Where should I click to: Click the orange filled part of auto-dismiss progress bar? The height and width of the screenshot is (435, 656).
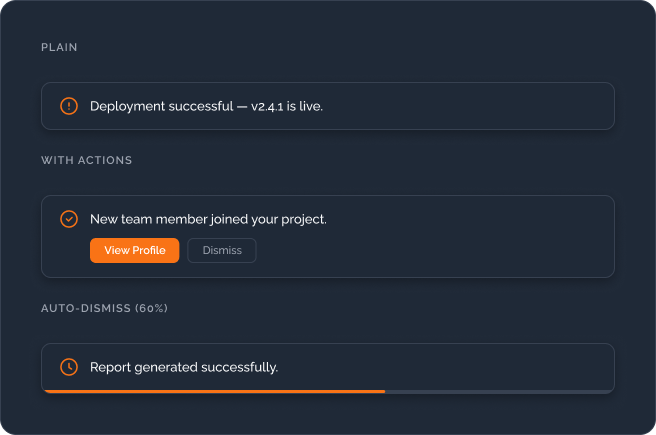214,392
